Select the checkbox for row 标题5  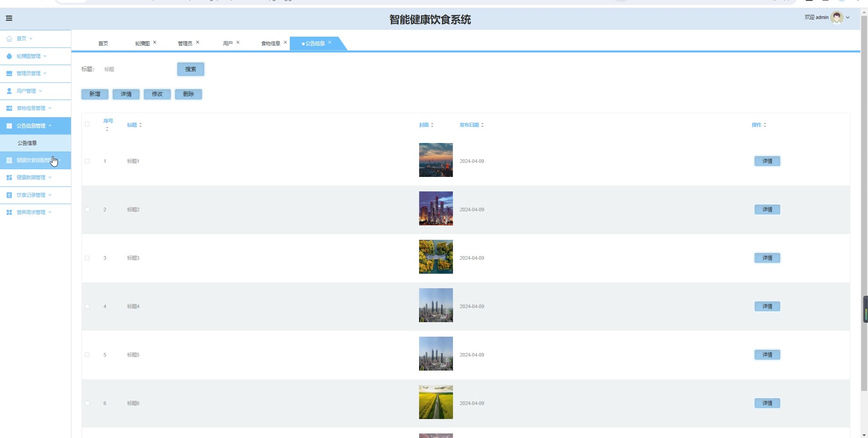(87, 355)
